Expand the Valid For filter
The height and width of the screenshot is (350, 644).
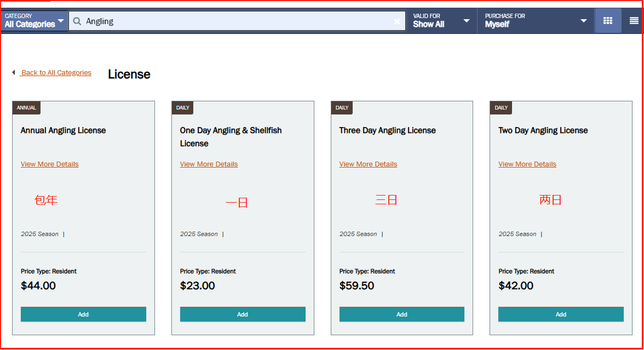tap(441, 21)
